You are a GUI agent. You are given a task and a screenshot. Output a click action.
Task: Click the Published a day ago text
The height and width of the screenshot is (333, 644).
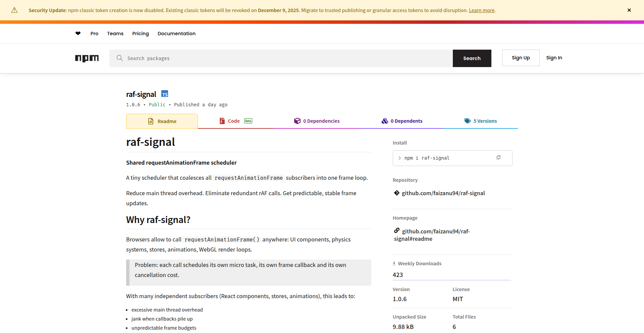pyautogui.click(x=201, y=105)
